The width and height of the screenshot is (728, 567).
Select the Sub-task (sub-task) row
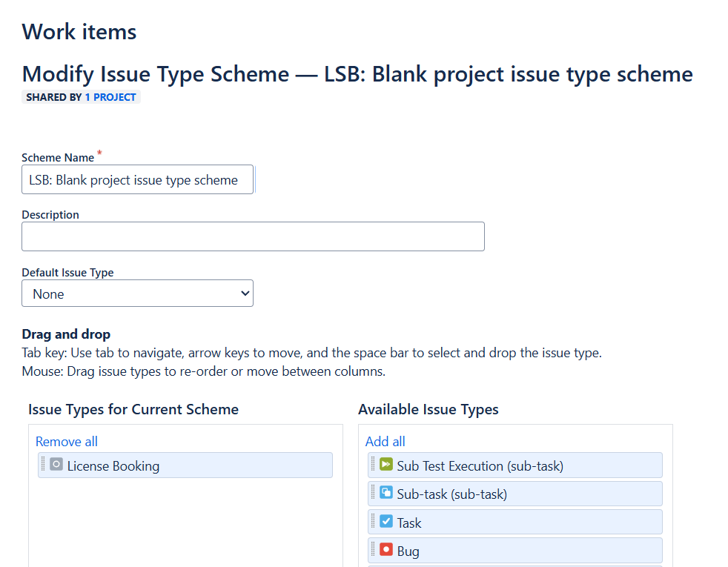[x=515, y=494]
